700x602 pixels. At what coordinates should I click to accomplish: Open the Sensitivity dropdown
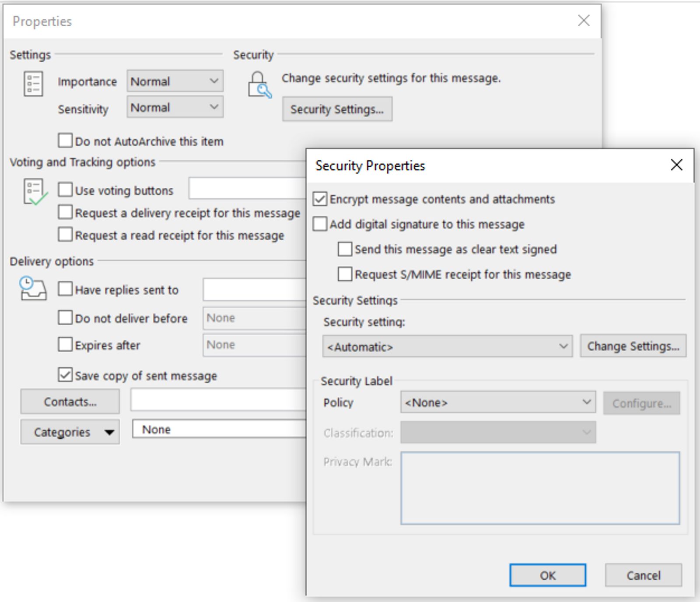coord(175,107)
